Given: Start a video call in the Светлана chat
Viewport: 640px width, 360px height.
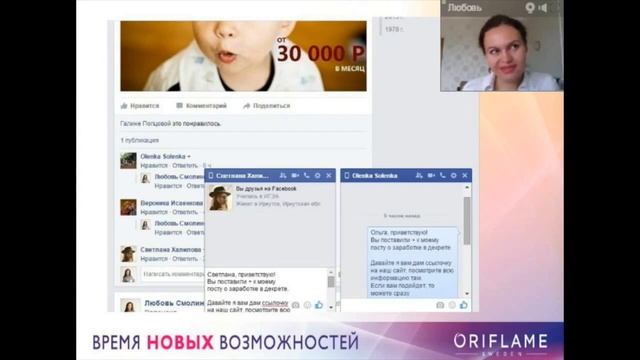Looking at the screenshot, I should [x=295, y=176].
